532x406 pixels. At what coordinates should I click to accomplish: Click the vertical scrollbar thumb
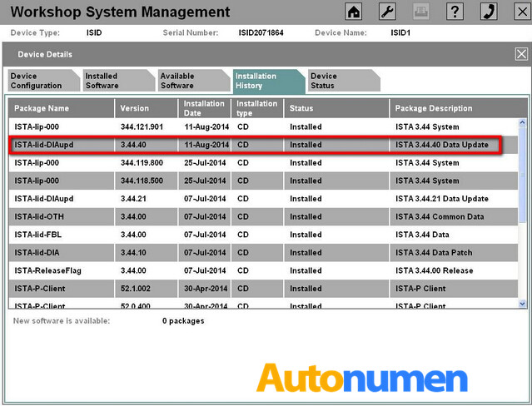(x=523, y=175)
